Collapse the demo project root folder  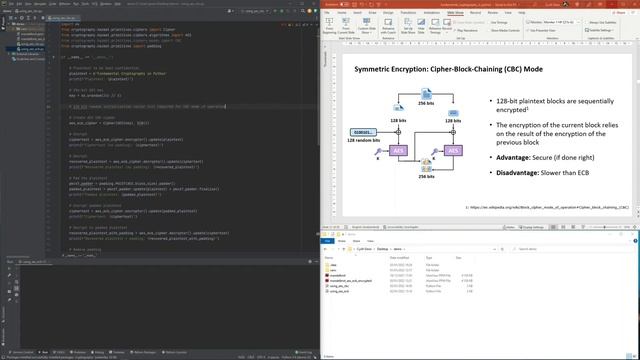tap(9, 24)
